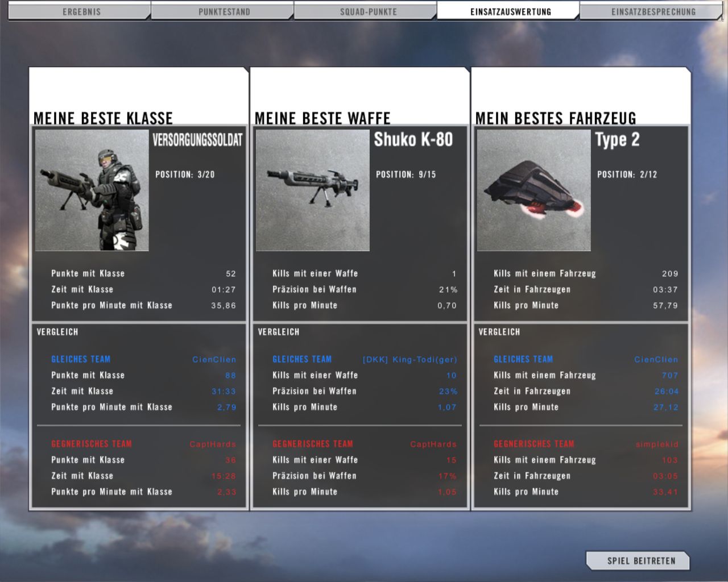
Task: Click the Position 2/12 vehicle ranking
Action: [627, 174]
